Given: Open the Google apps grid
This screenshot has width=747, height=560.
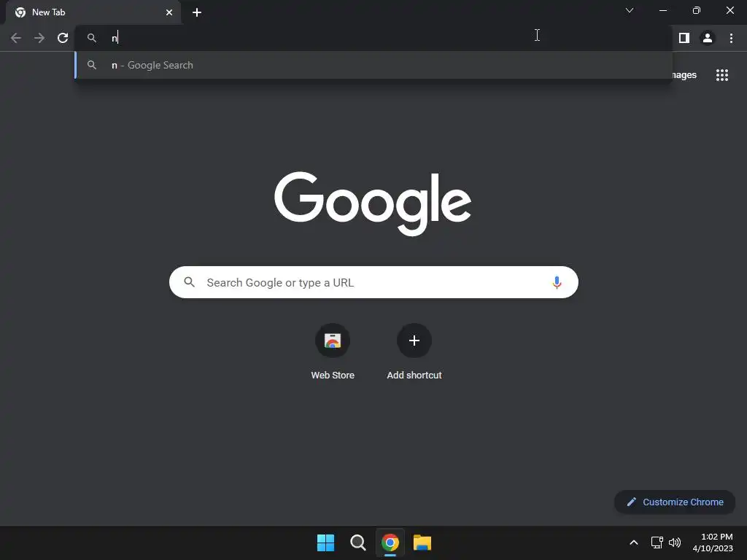Looking at the screenshot, I should pyautogui.click(x=722, y=75).
